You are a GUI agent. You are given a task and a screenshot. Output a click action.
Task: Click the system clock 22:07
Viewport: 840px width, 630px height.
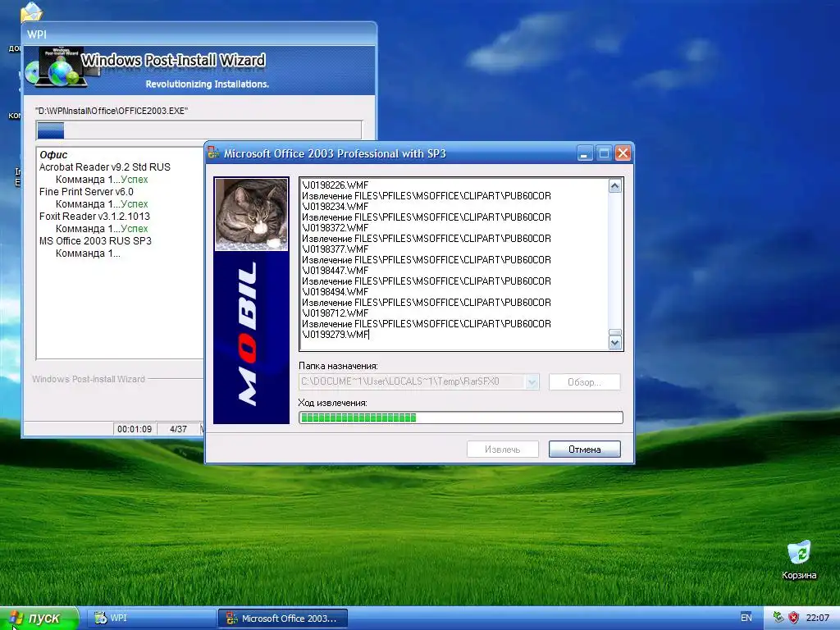(x=818, y=618)
